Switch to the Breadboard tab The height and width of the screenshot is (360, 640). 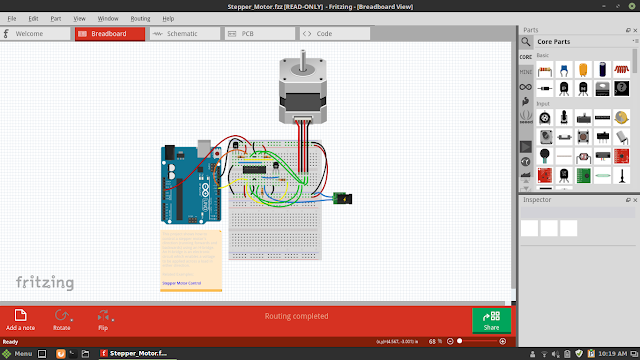pyautogui.click(x=110, y=33)
